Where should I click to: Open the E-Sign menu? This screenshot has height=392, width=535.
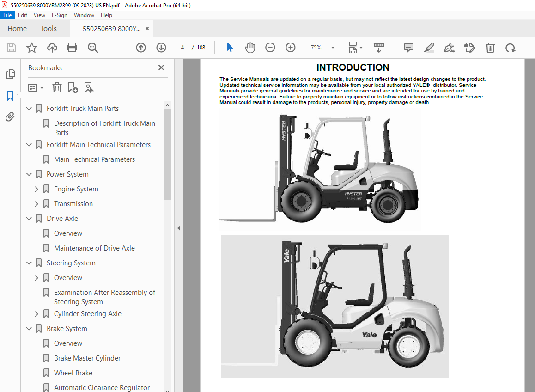click(60, 15)
